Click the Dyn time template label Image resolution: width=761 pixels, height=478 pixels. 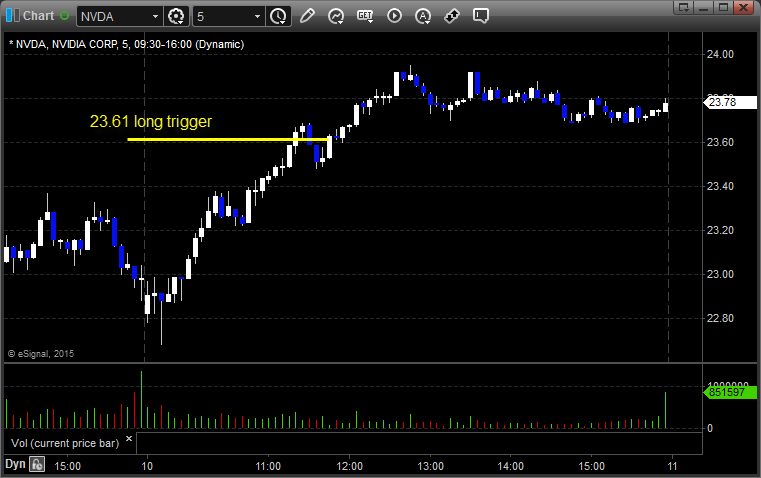click(15, 464)
